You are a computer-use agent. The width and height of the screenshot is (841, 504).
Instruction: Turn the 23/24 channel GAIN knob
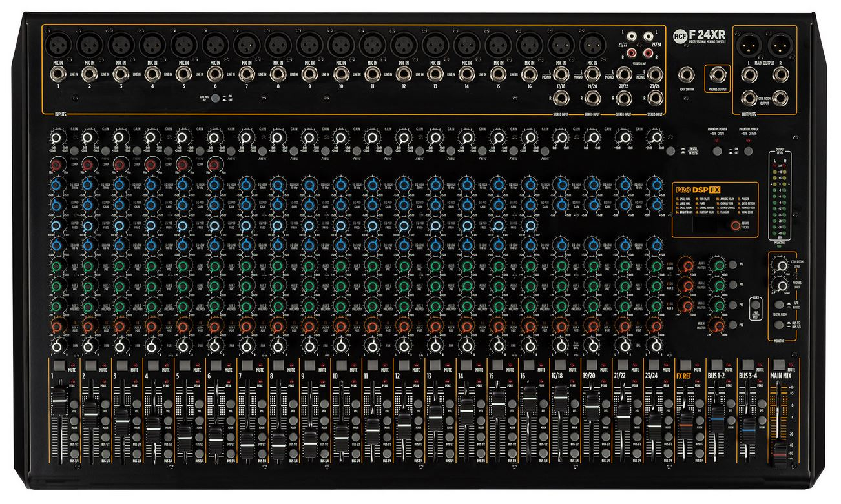coord(655,138)
